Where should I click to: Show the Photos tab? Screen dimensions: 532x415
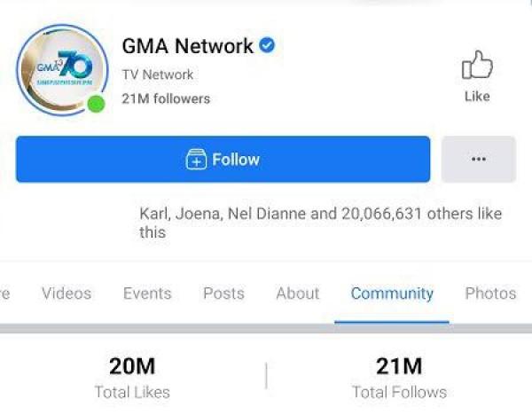point(490,294)
